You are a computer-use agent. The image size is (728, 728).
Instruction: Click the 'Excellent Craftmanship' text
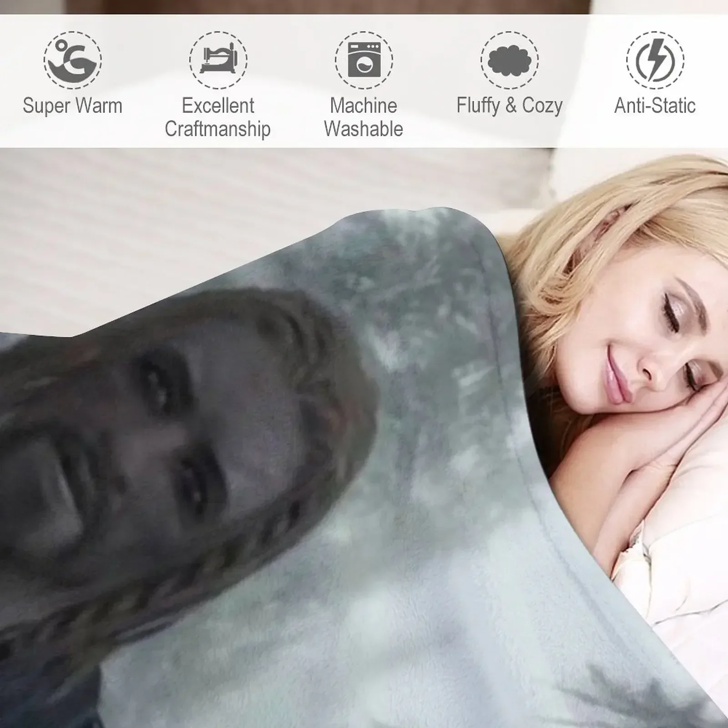[218, 117]
